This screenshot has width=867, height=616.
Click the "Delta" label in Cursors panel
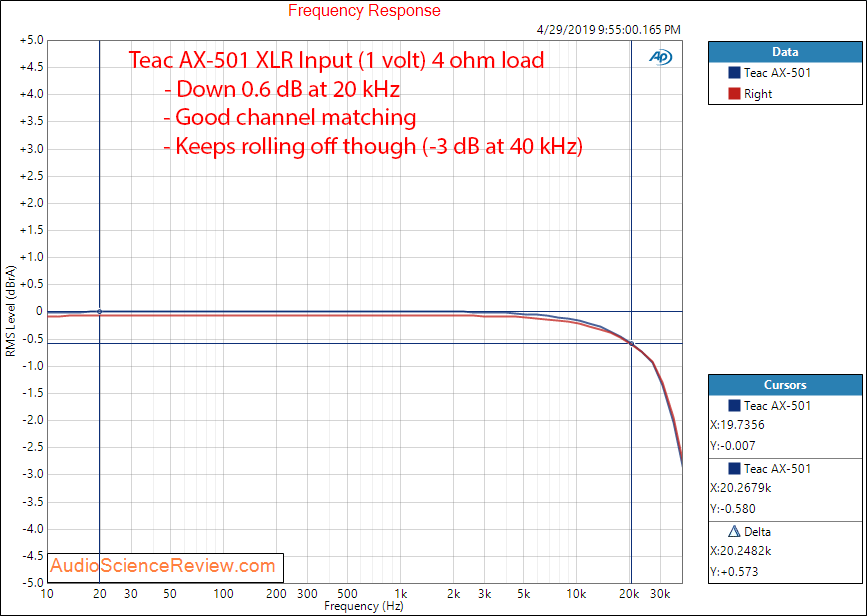click(758, 531)
